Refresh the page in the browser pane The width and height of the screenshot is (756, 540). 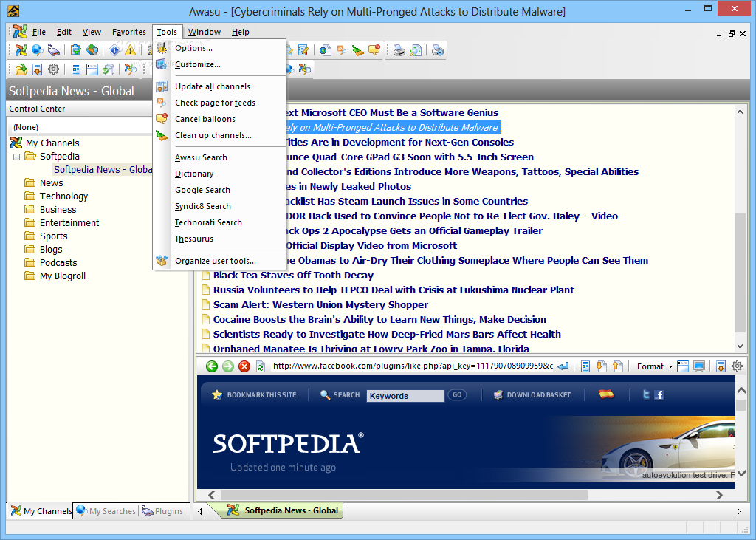(261, 366)
